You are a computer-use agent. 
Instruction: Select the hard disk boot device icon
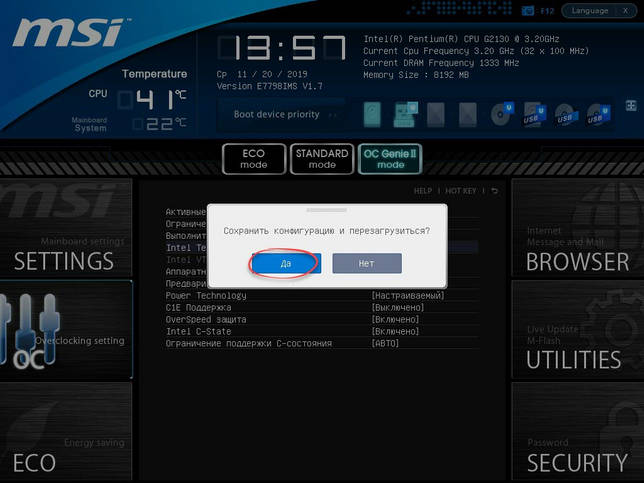(372, 114)
